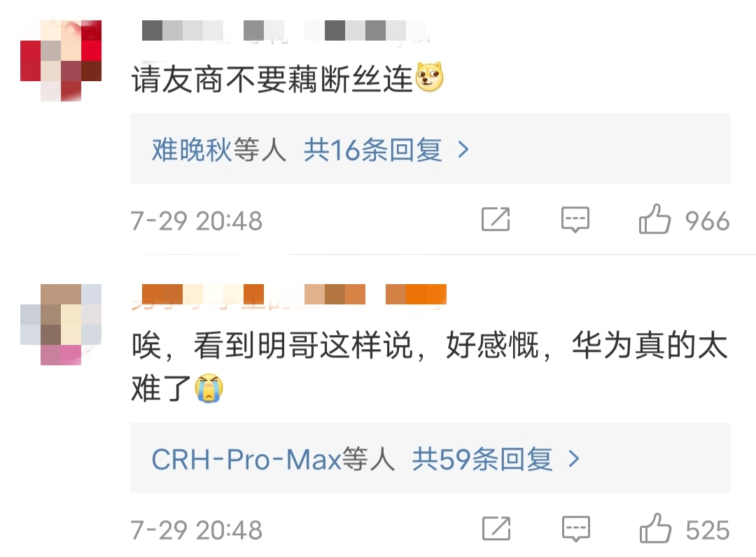
Task: Open the first commenter's blurred username
Action: (x=284, y=31)
